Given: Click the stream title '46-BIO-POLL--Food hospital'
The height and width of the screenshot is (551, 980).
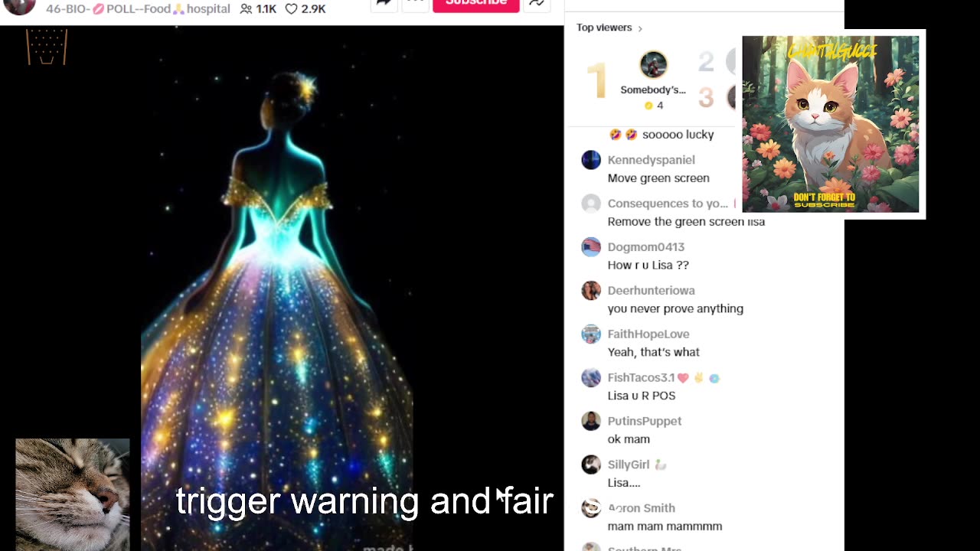Looking at the screenshot, I should point(138,9).
